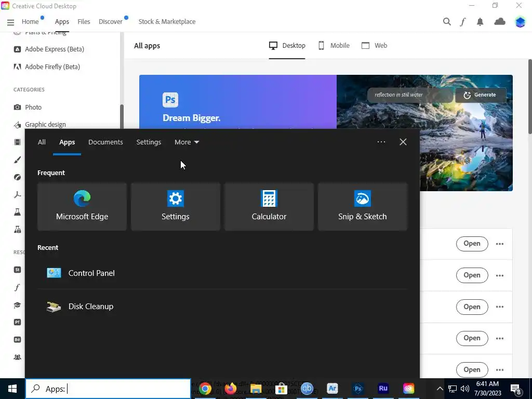
Task: Click the Adobe Stock sidebar icon
Action: tap(17, 270)
